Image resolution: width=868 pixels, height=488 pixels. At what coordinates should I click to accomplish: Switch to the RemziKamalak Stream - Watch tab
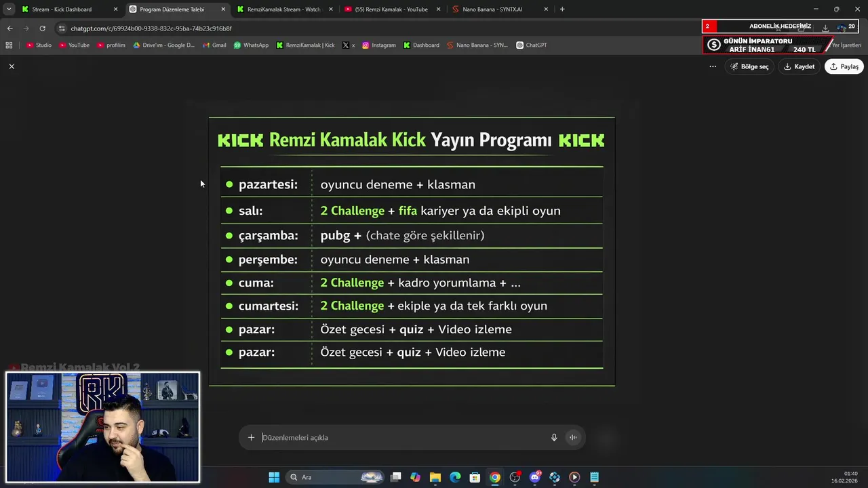283,9
